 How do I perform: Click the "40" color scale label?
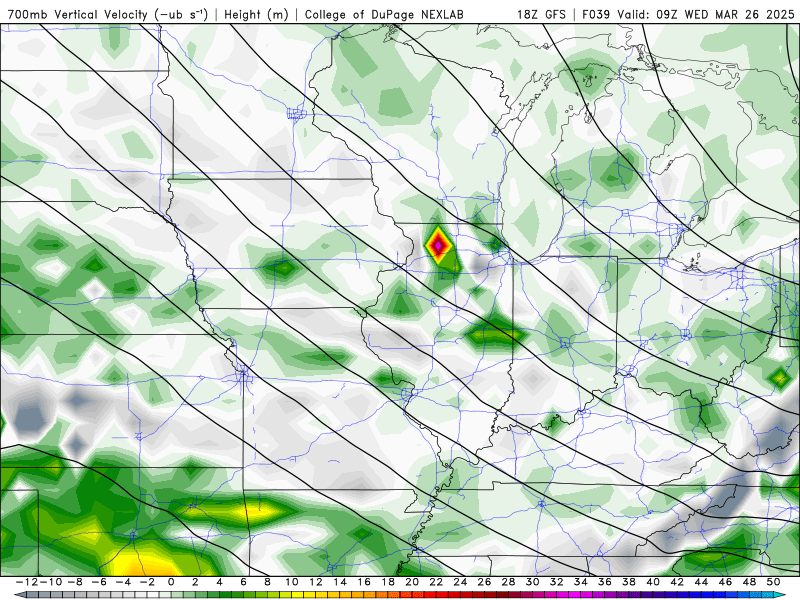coord(653,582)
